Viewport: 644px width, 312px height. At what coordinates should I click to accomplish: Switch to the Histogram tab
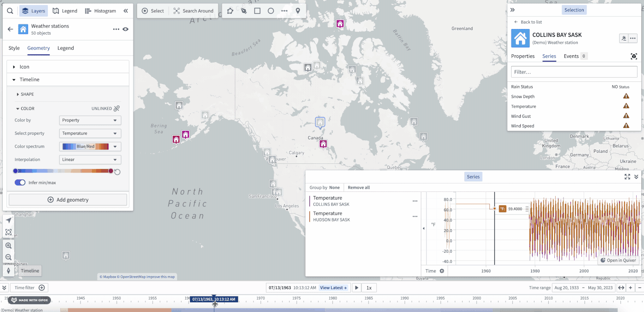pyautogui.click(x=101, y=11)
